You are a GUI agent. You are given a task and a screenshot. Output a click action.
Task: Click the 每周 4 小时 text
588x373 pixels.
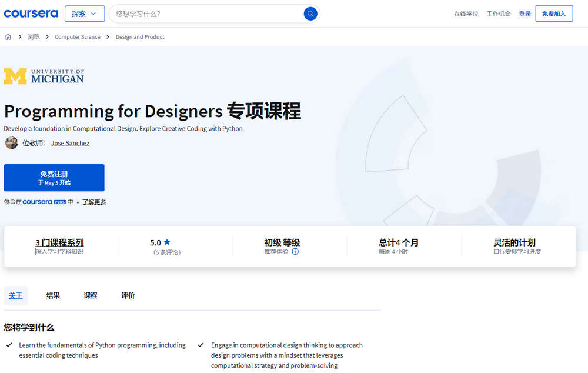(393, 251)
